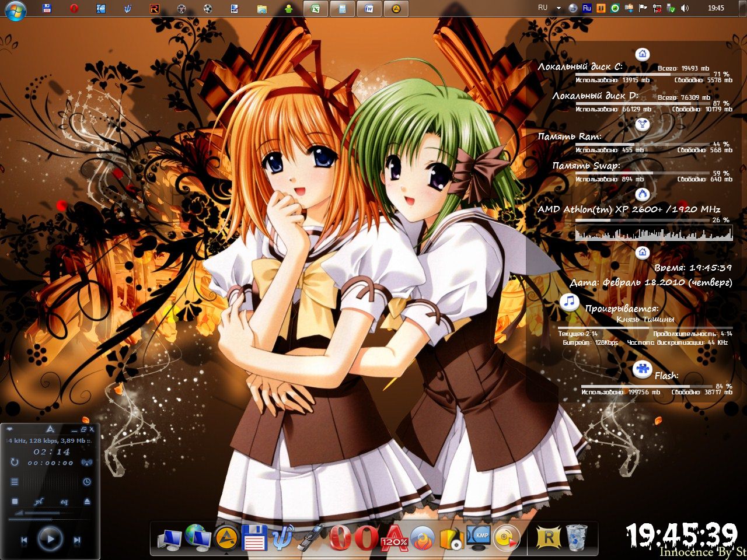Skip to previous track in AIMP

tap(24, 540)
